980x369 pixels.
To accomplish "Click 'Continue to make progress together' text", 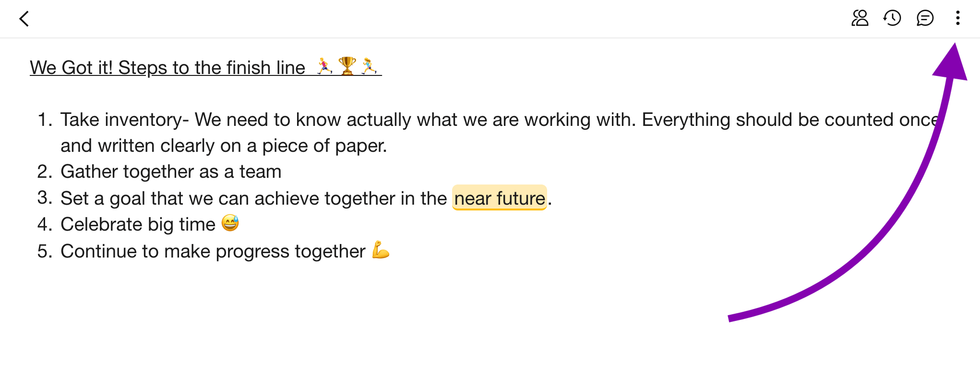I will [x=213, y=251].
